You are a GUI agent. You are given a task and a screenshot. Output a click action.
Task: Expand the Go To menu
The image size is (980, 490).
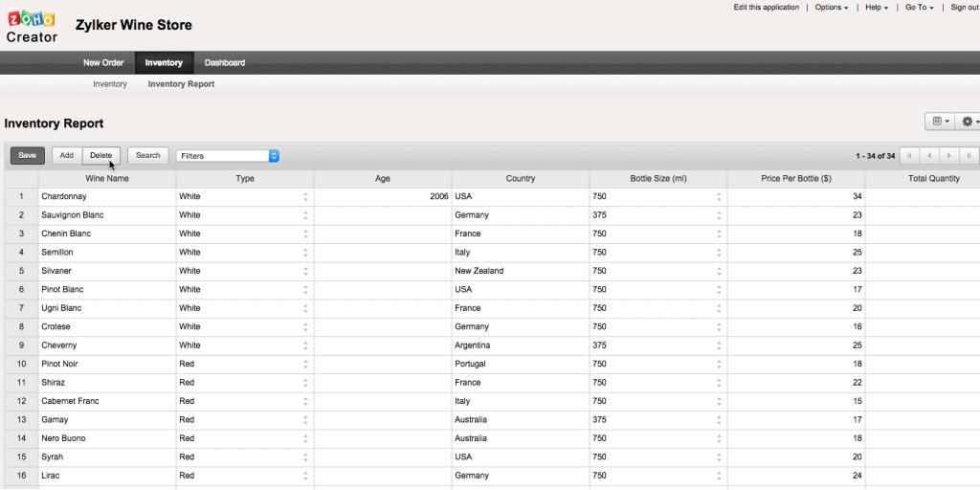(x=918, y=8)
